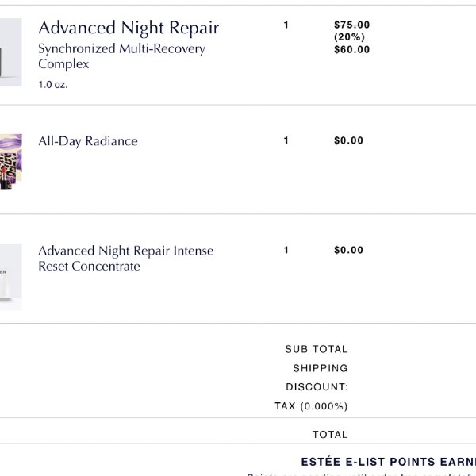
Task: Click the Advanced Night Repair product thumbnail
Action: (x=10, y=52)
